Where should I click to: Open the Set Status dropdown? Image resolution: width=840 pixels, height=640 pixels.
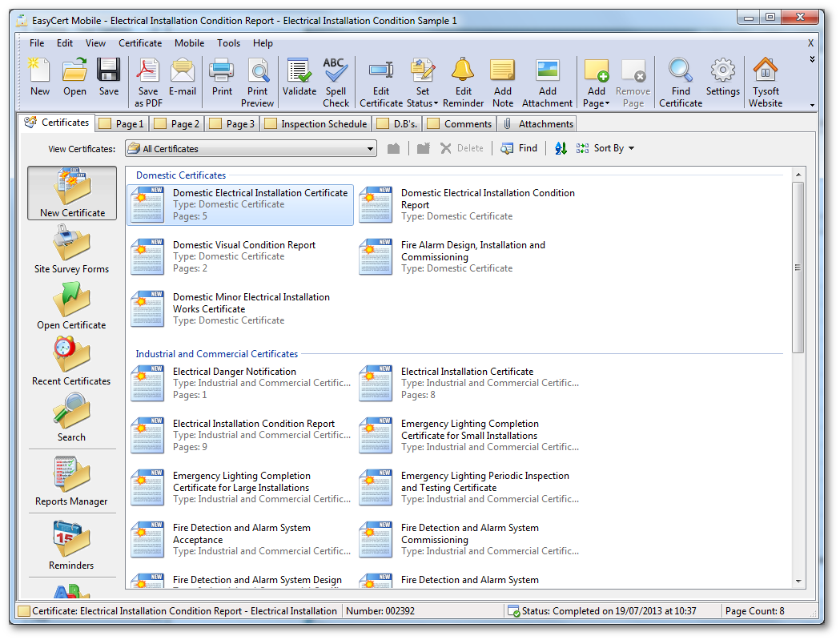coord(422,83)
